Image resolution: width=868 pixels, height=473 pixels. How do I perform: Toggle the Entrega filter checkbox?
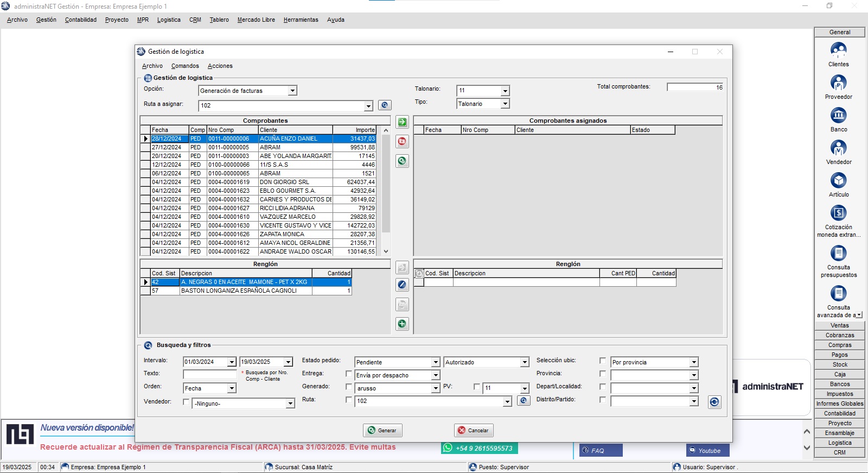[349, 374]
